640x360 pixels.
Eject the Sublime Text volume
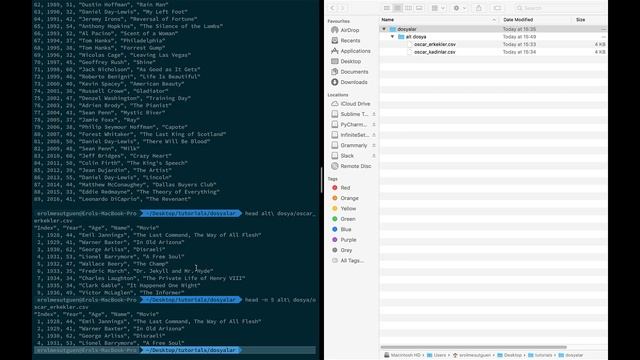click(374, 114)
